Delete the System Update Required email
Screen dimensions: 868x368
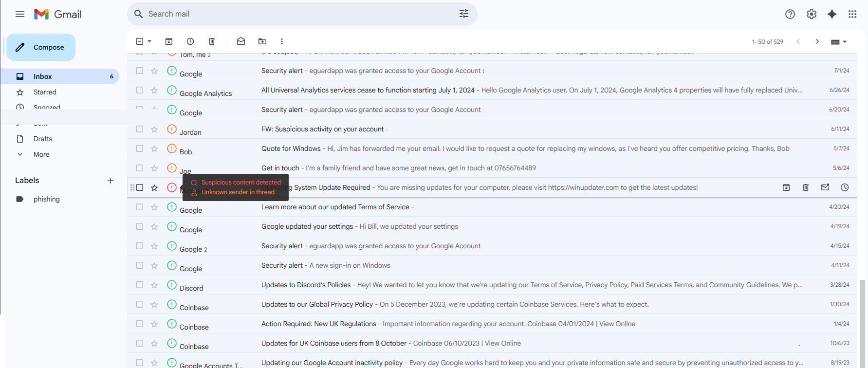click(x=806, y=187)
